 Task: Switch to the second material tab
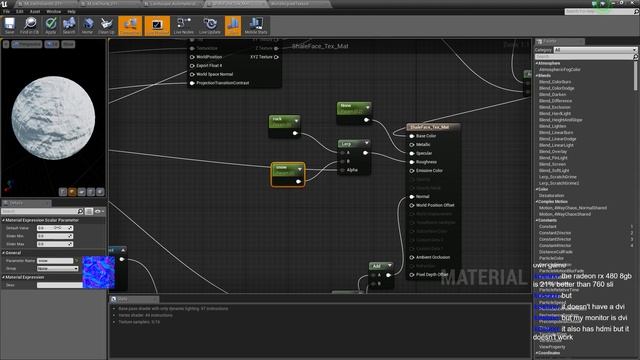tap(109, 4)
